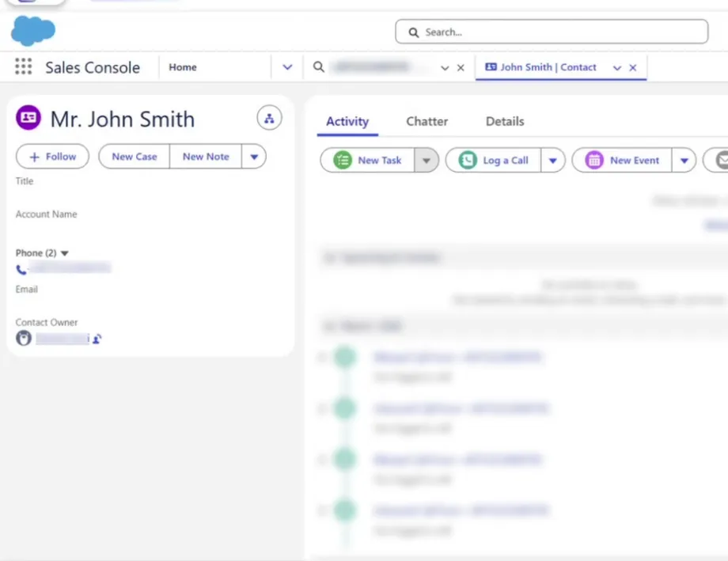Switch to the Chatter tab
Screen dimensions: 728x561
427,122
